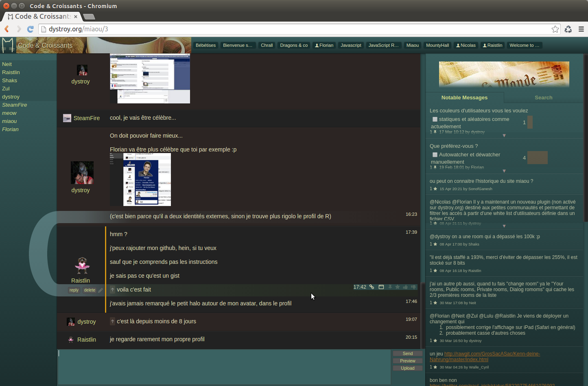
Task: Give thumbs down to 'voila c'est fait'
Action: pos(413,287)
